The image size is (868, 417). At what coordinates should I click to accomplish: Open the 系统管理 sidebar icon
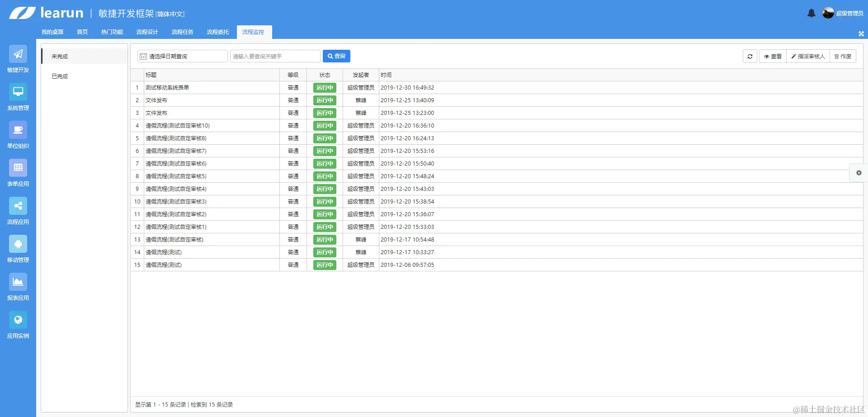[18, 92]
